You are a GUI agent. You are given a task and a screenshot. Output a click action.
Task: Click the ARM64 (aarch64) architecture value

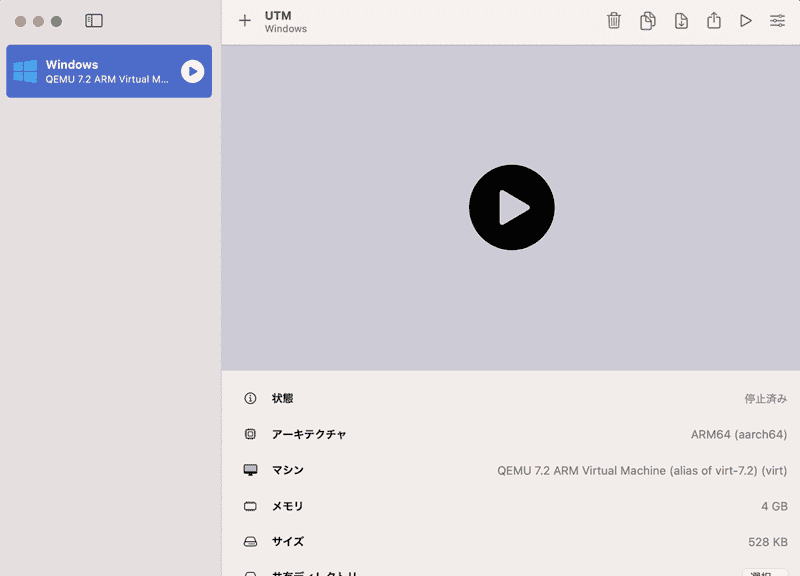[739, 435]
